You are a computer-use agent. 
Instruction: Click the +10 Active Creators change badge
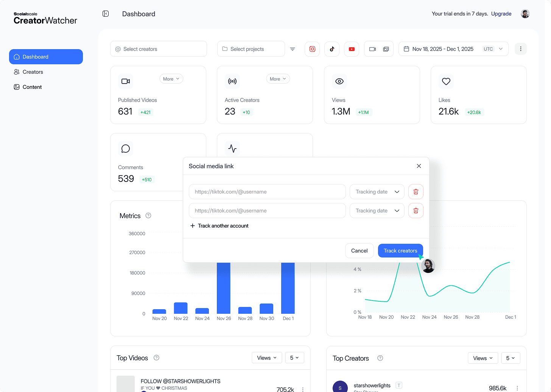(246, 112)
